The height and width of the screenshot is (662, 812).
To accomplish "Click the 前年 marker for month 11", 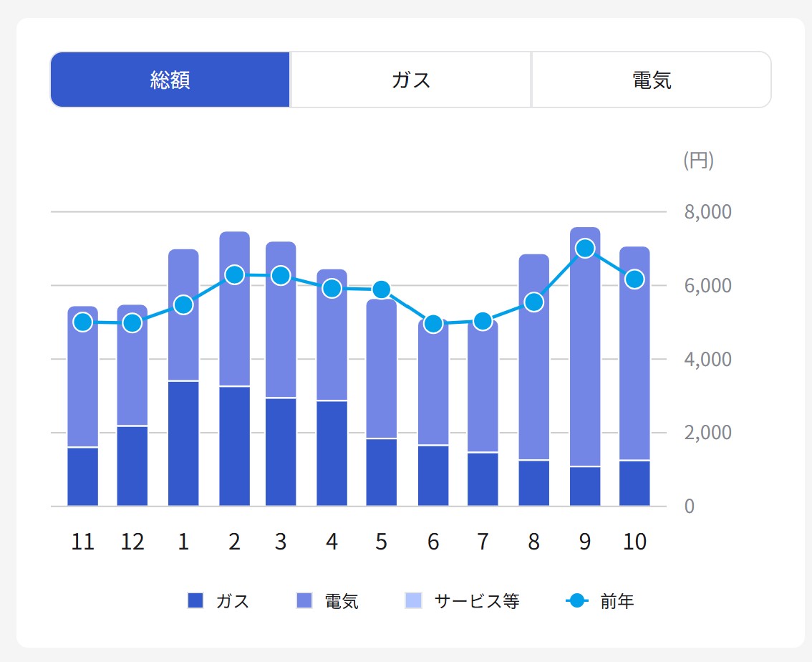I will point(83,322).
